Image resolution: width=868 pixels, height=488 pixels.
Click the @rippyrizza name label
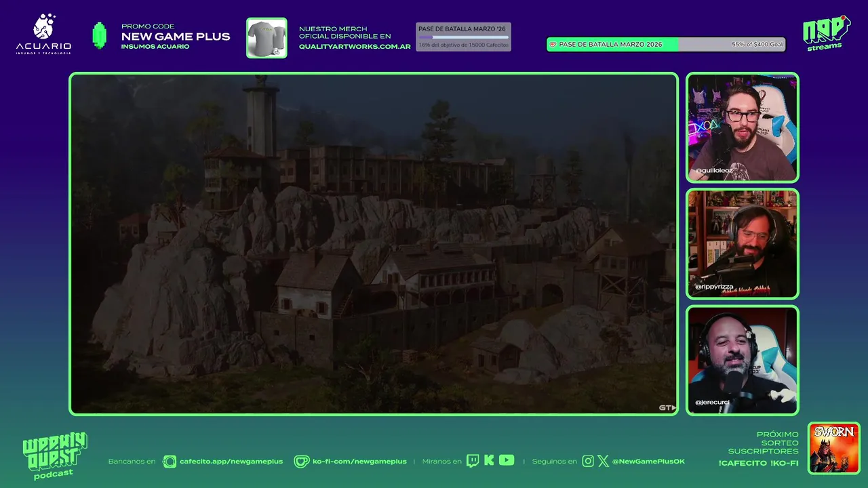pos(713,287)
